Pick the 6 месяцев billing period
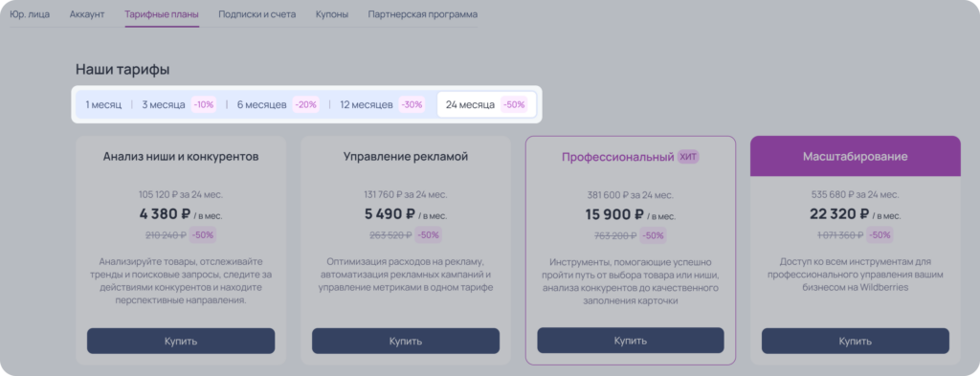The height and width of the screenshot is (376, 980). tap(278, 105)
